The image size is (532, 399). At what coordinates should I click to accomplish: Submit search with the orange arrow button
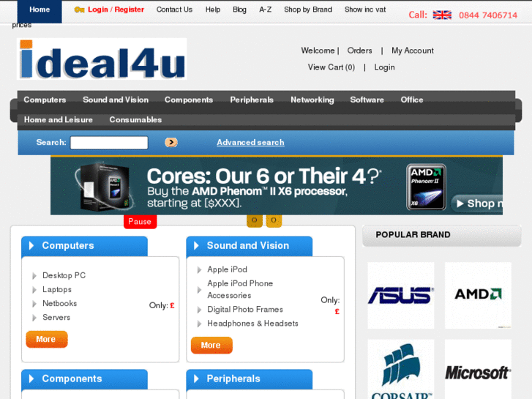tap(171, 142)
